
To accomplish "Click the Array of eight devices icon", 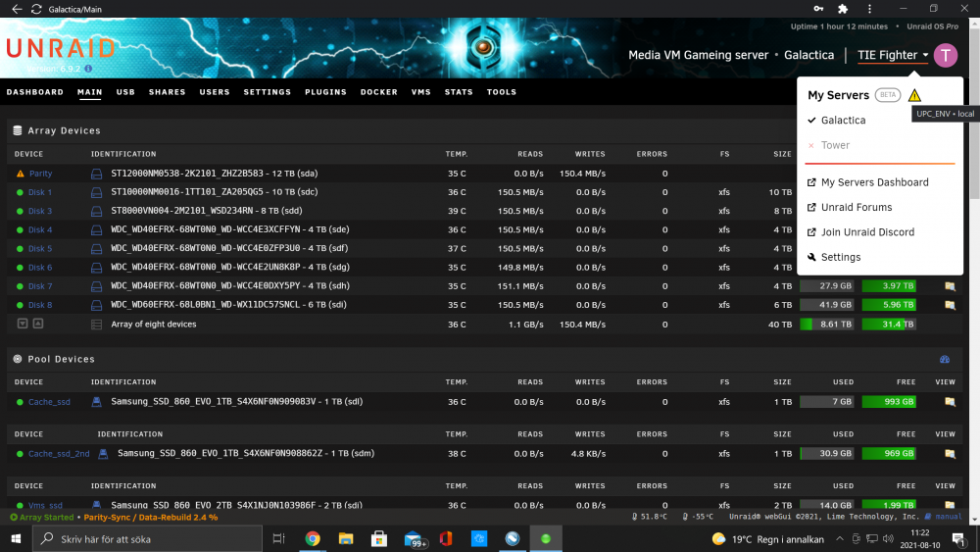I will (96, 325).
